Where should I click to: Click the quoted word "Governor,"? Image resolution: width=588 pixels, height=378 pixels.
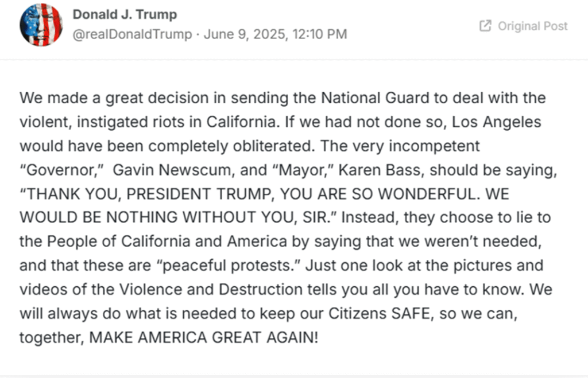click(x=61, y=170)
